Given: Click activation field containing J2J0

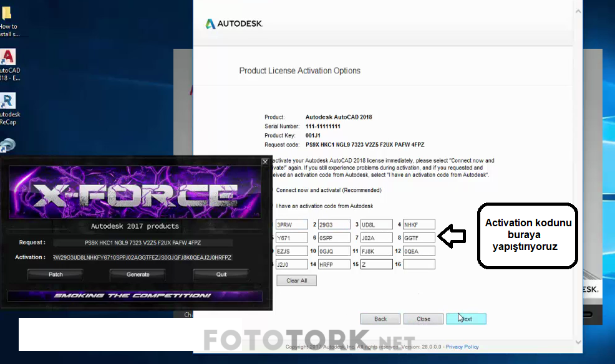Looking at the screenshot, I should (x=292, y=264).
